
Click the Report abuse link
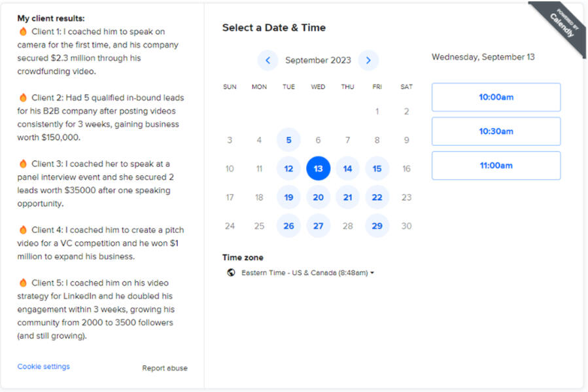point(165,368)
